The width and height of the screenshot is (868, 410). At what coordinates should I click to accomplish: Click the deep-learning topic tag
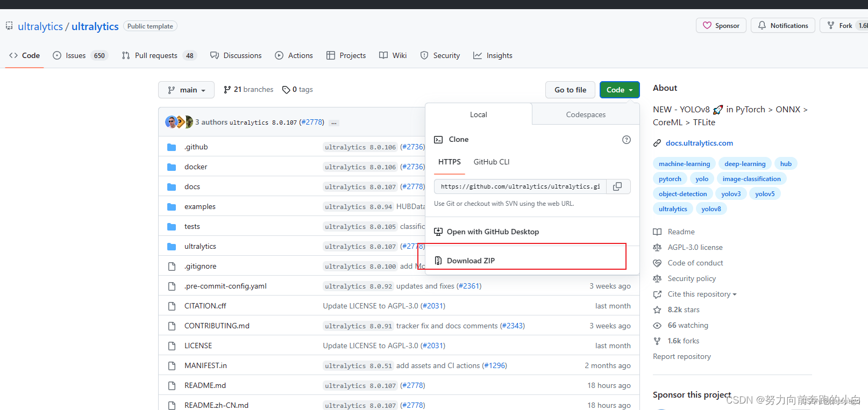745,164
